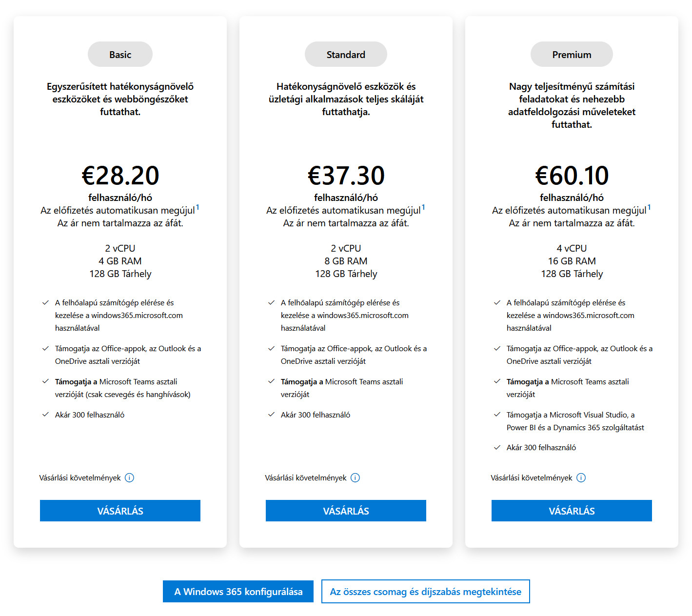This screenshot has height=616, width=692.
Task: View Az összes csomag és díjszabás megtekintése
Action: pos(425,591)
